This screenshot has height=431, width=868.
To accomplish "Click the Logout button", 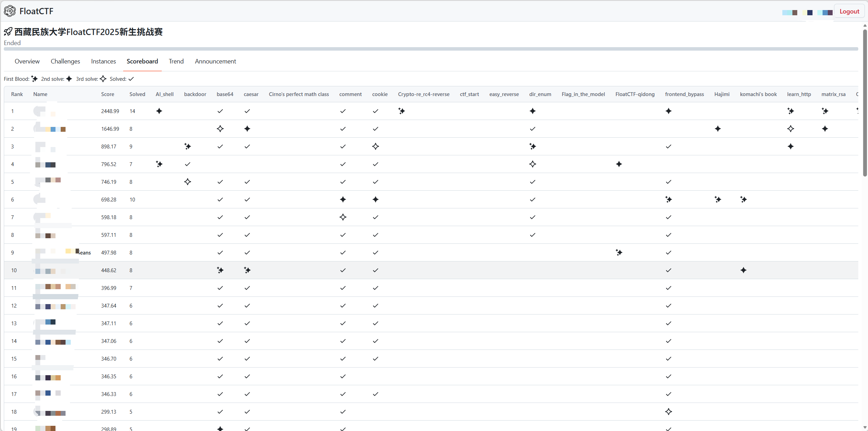I will click(x=849, y=11).
